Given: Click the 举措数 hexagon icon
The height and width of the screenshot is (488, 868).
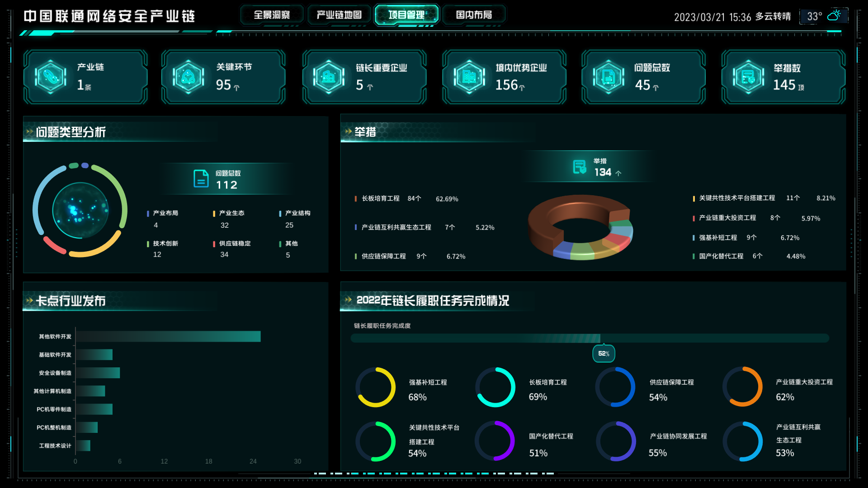Looking at the screenshot, I should pos(748,77).
